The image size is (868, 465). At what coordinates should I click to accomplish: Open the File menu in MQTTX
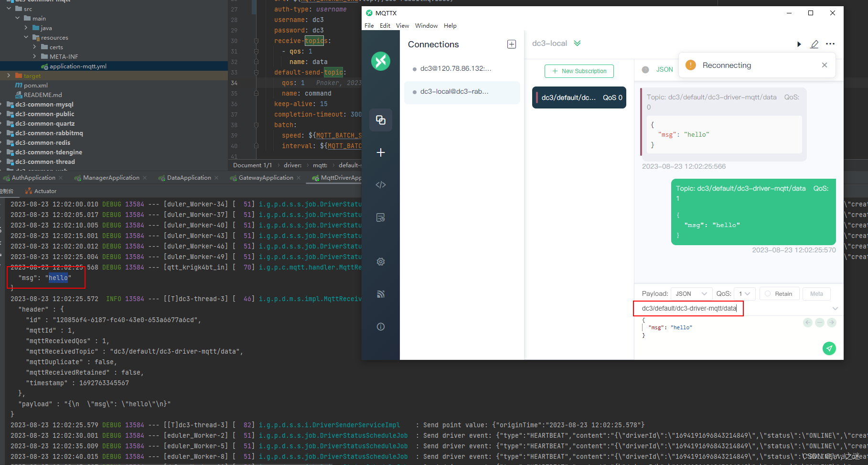369,26
